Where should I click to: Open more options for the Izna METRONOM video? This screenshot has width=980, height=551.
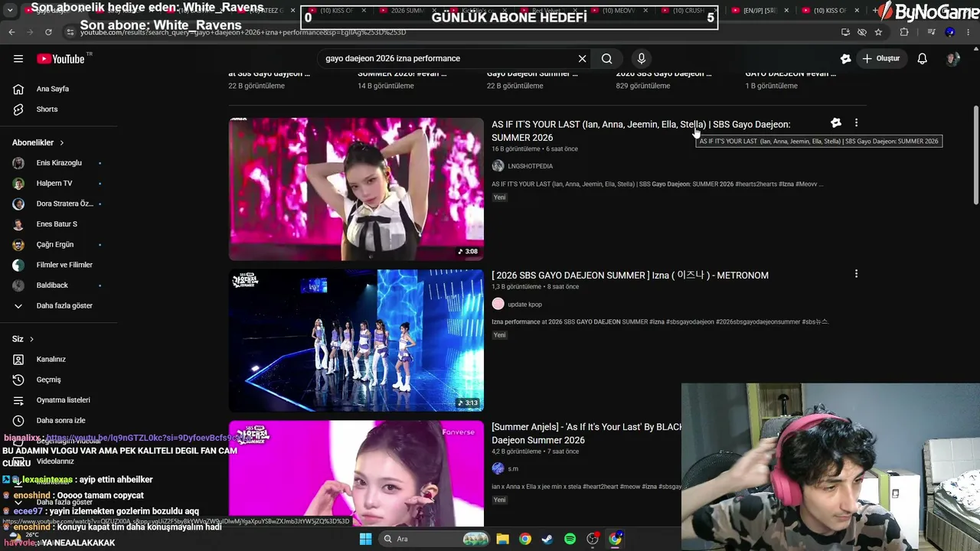click(x=856, y=273)
